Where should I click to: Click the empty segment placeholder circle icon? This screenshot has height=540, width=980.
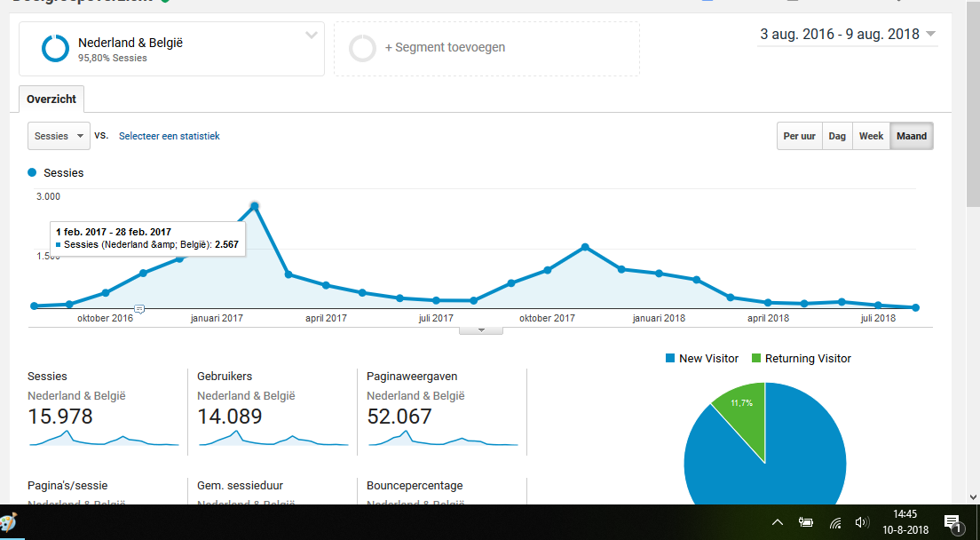[x=362, y=48]
